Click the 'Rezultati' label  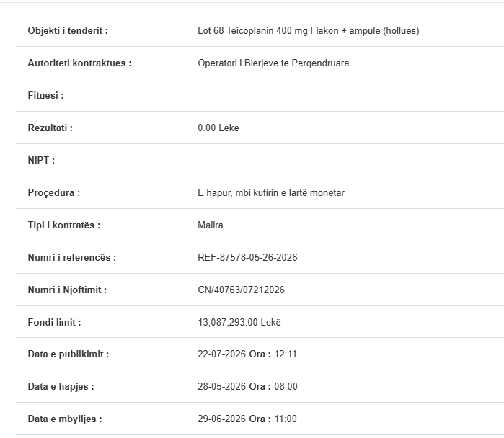click(x=50, y=128)
